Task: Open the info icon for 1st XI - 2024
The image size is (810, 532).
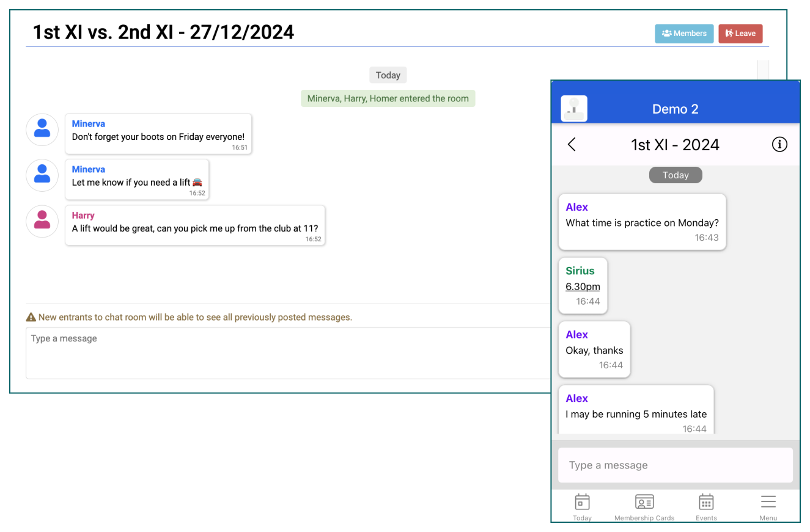Action: tap(779, 145)
